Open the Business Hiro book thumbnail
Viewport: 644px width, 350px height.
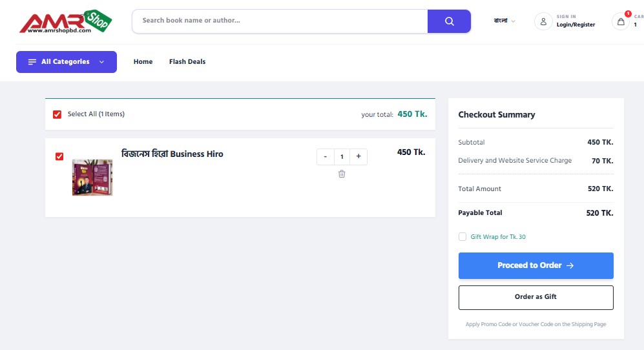[x=92, y=178]
